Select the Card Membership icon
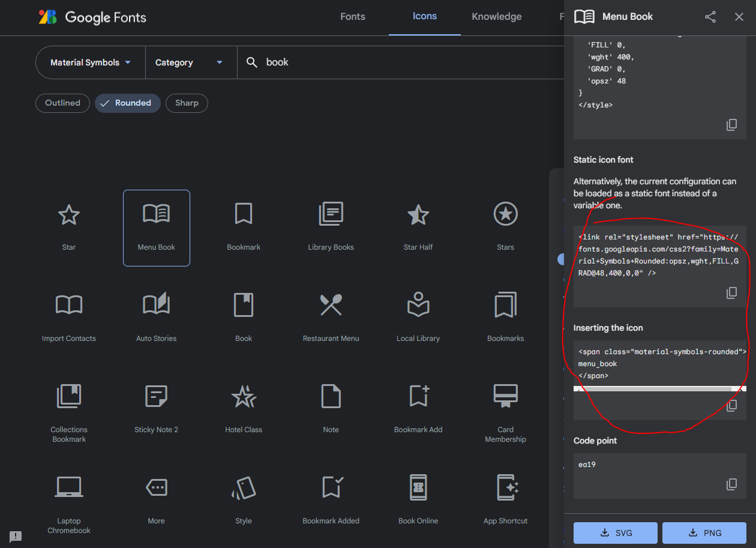756x548 pixels. (506, 396)
